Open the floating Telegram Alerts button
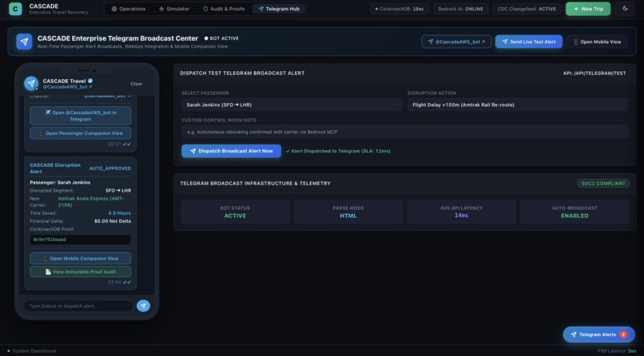This screenshot has height=356, width=644. 598,334
